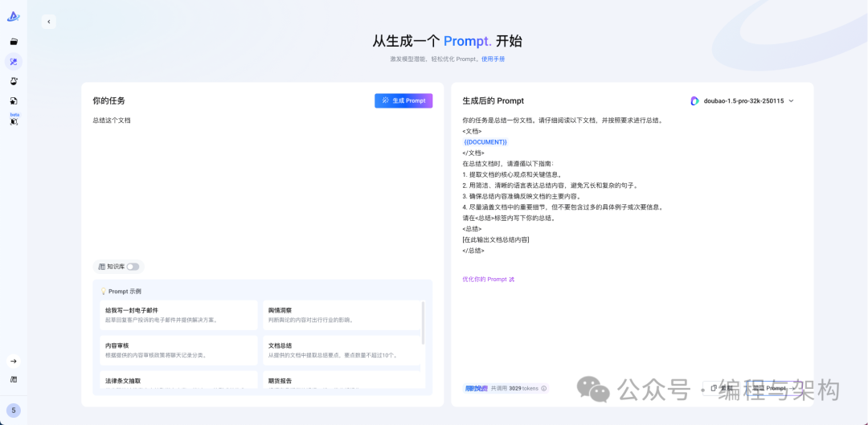Click the back chevron button
The height and width of the screenshot is (425, 868).
(49, 22)
